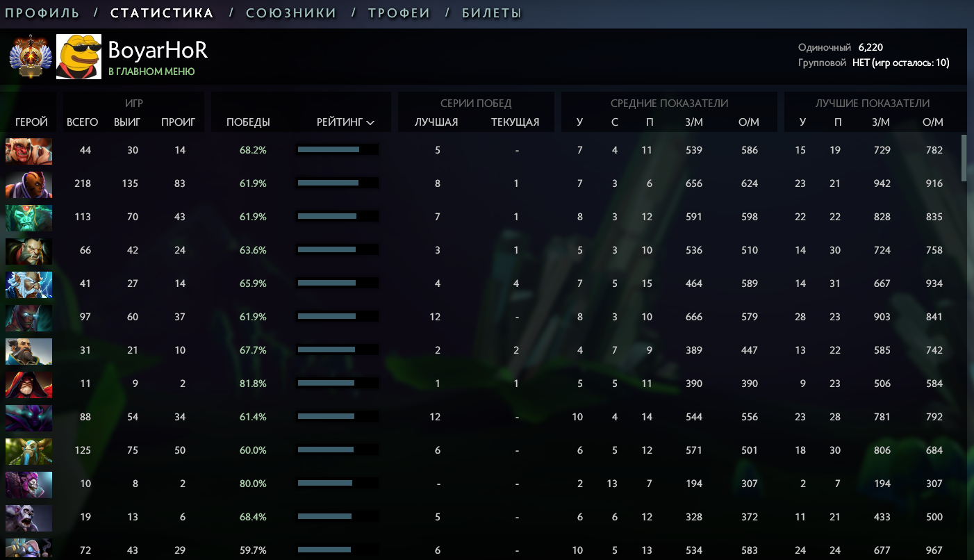Click the Pepe sunglasses player avatar
974x560 pixels.
coord(79,56)
